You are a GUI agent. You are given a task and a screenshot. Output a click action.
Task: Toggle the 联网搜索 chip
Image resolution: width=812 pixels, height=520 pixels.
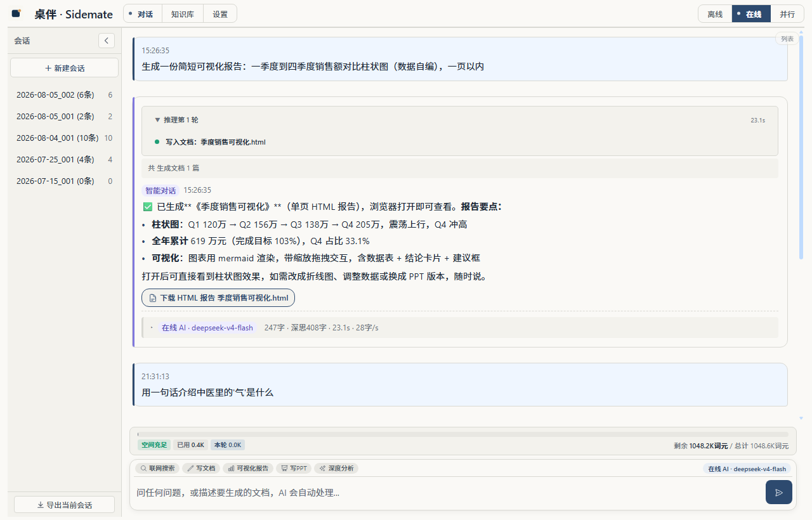(x=157, y=468)
